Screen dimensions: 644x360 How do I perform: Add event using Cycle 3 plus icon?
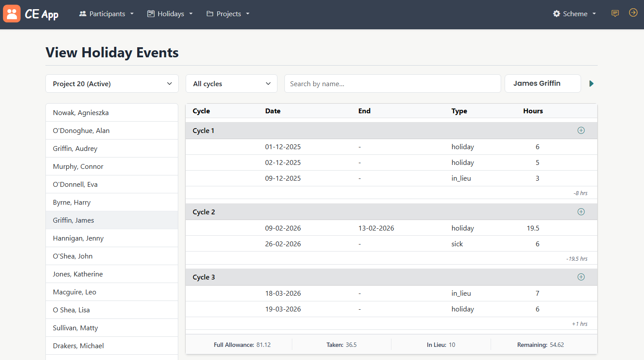[x=581, y=277]
